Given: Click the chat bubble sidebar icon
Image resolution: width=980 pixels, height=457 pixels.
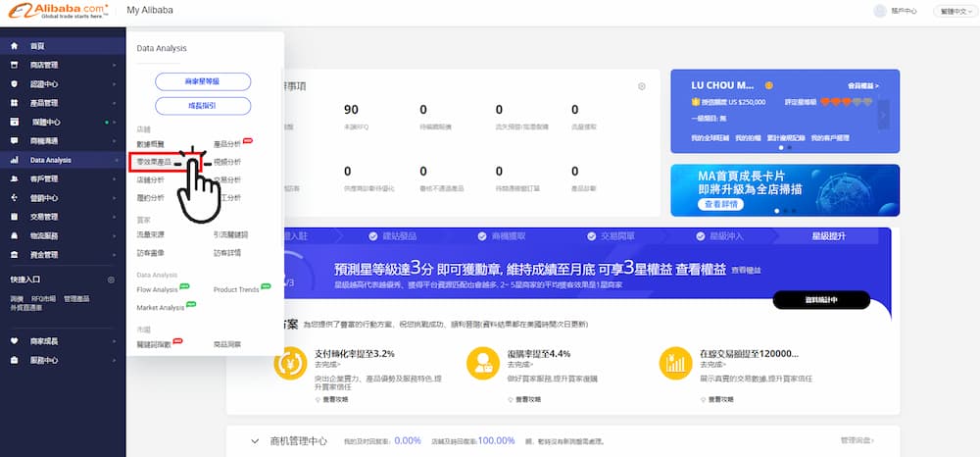Looking at the screenshot, I should tap(15, 141).
